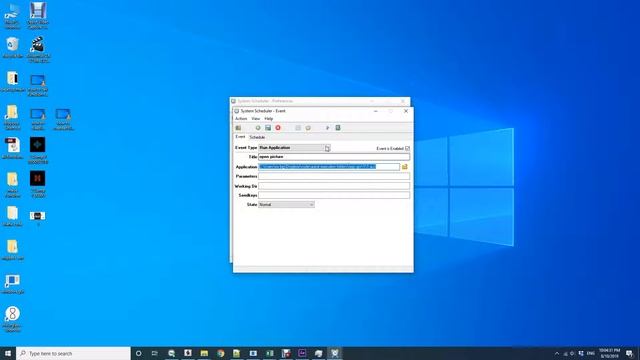This screenshot has height=360, width=640.
Task: Click the Parameters input field
Action: point(334,176)
